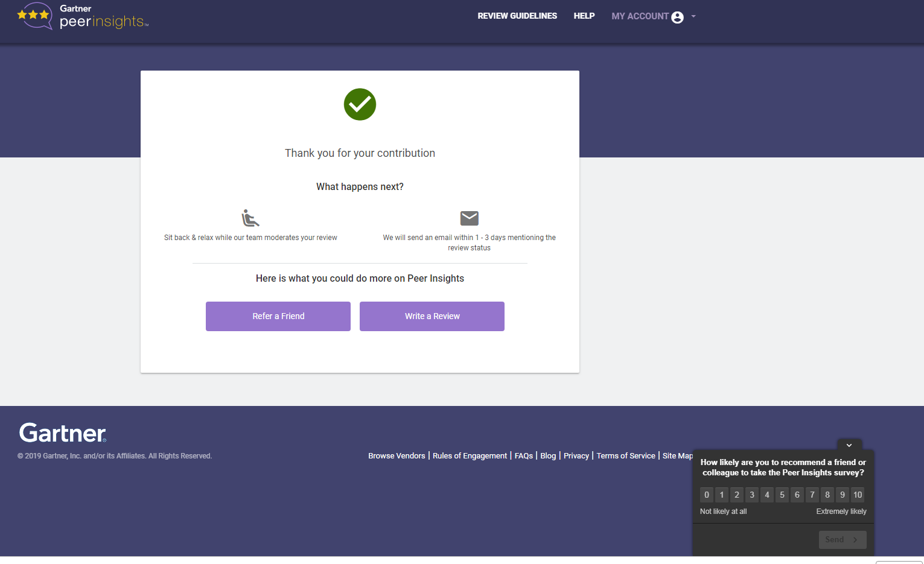Select rating 2 in survey

coord(737,495)
